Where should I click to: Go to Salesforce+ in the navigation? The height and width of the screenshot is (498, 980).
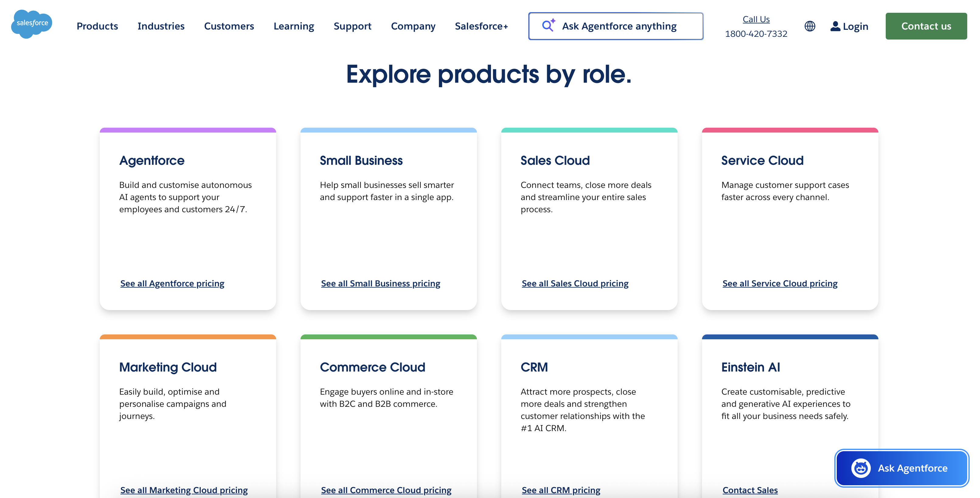click(x=481, y=26)
